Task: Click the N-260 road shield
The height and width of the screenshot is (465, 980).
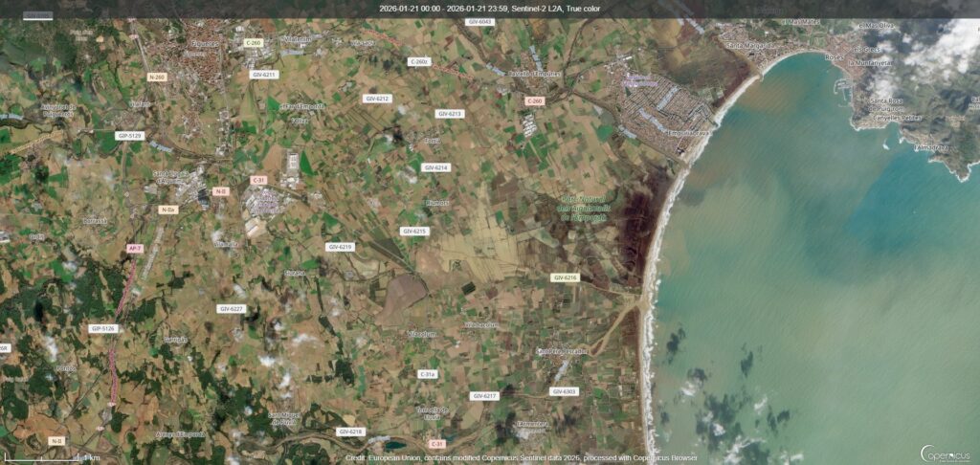Action: pyautogui.click(x=157, y=77)
